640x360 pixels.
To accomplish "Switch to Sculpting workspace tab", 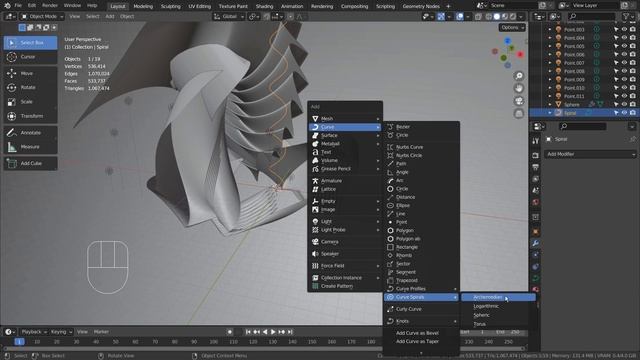I will click(170, 6).
